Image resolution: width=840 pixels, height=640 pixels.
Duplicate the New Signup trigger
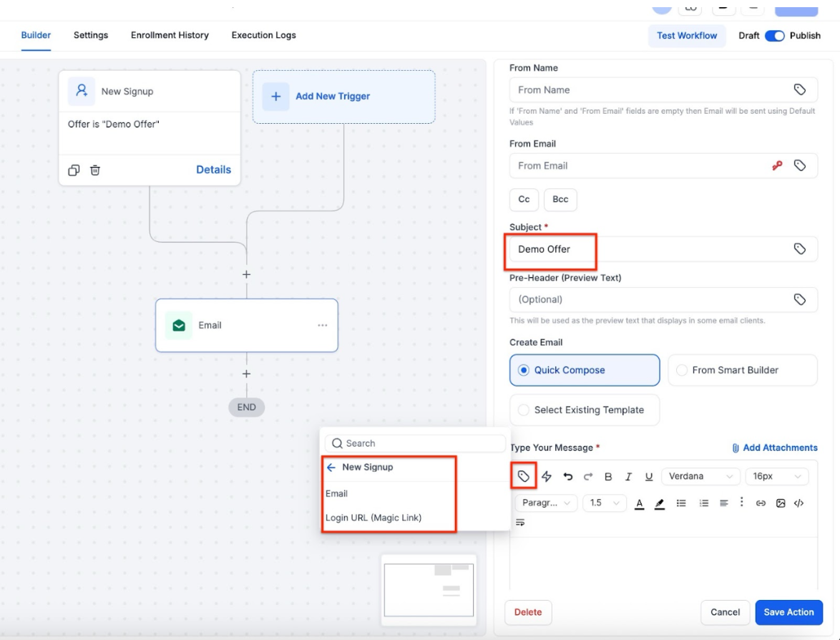(x=74, y=170)
